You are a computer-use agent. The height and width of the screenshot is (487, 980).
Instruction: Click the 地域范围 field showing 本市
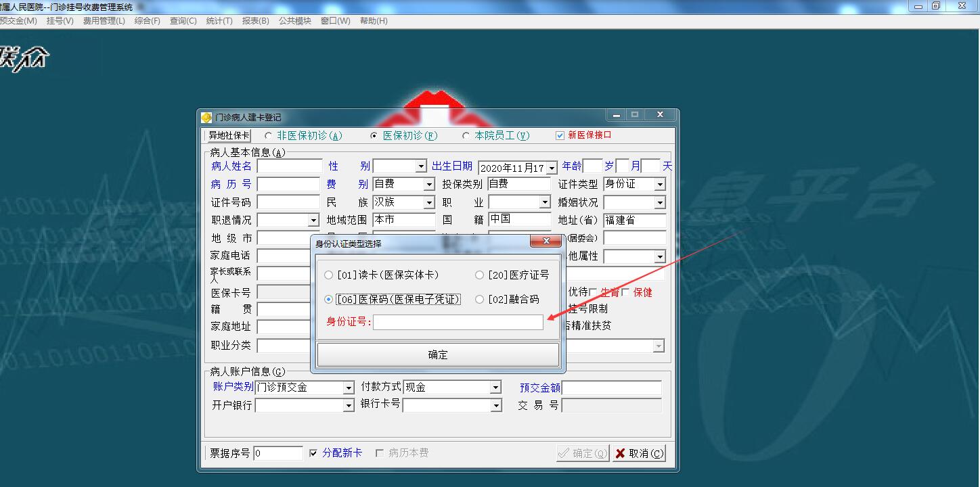pos(404,220)
